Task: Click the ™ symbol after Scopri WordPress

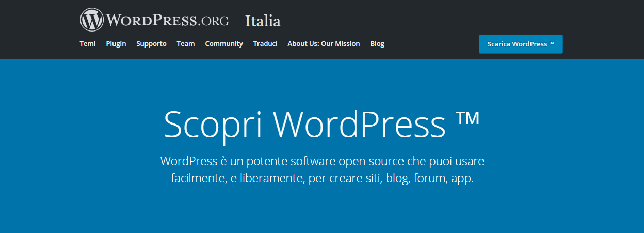Action: 467,120
